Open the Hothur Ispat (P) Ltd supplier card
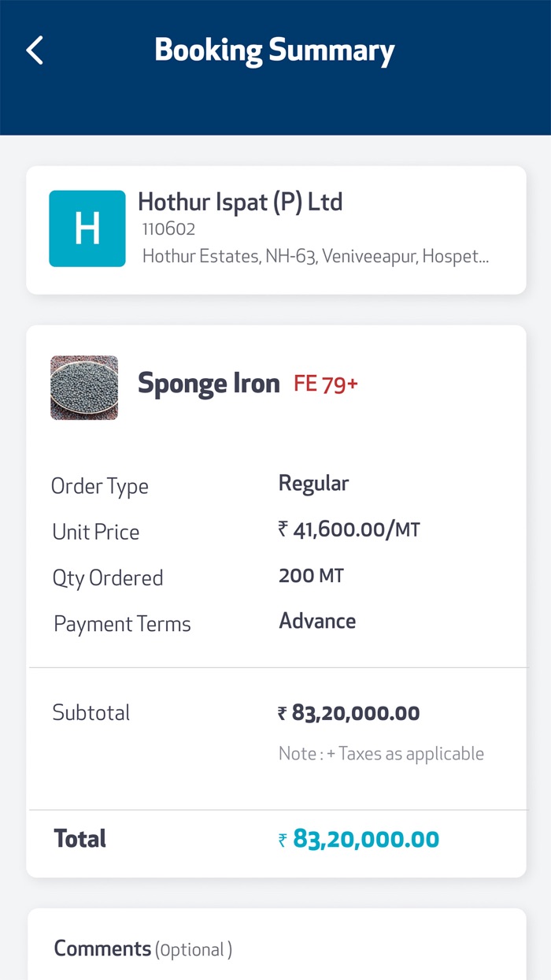 275,228
